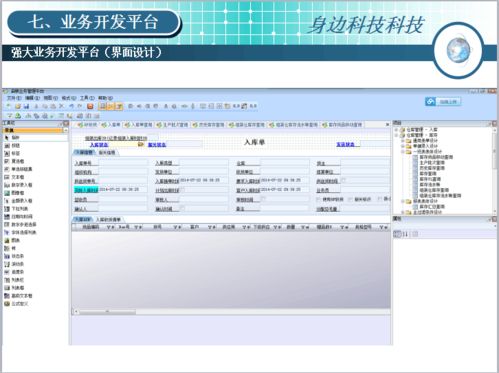Click the Redo arrow in toolbar
The height and width of the screenshot is (373, 499).
pyautogui.click(x=79, y=106)
